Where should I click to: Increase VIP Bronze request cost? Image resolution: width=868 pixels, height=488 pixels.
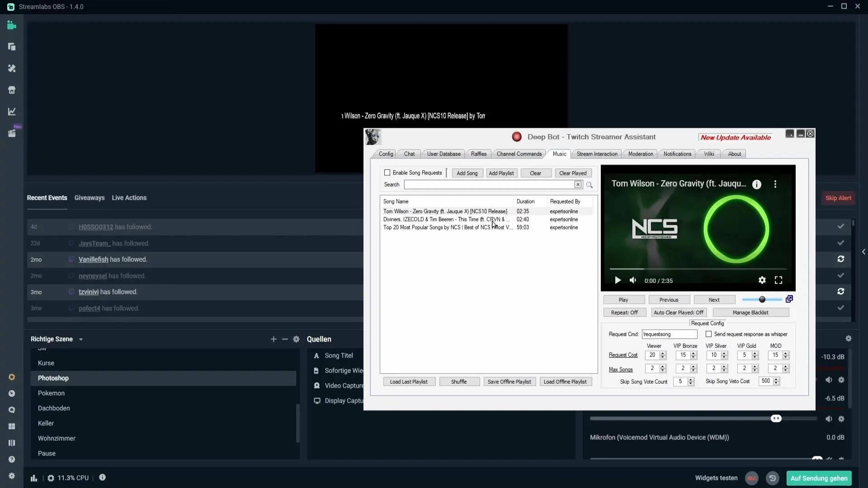tap(693, 353)
